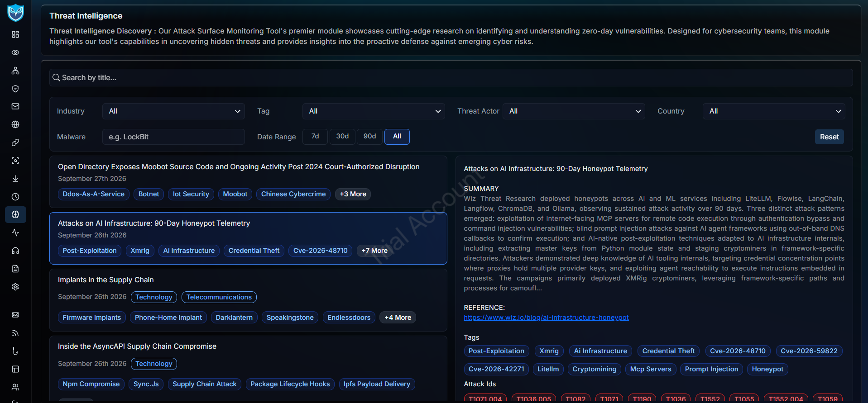
Task: Click the Darklantern tag
Action: [x=234, y=318]
